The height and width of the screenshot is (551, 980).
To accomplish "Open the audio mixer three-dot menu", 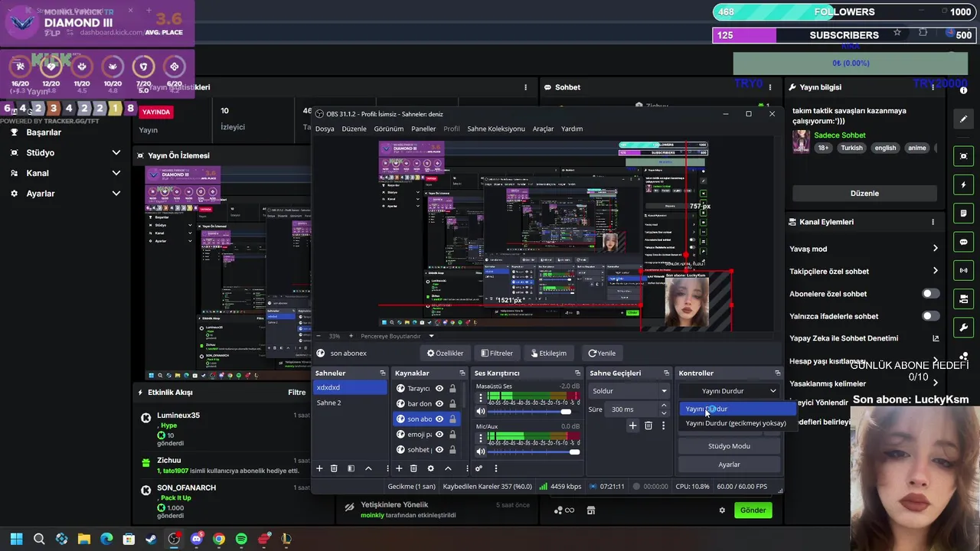I will (495, 468).
